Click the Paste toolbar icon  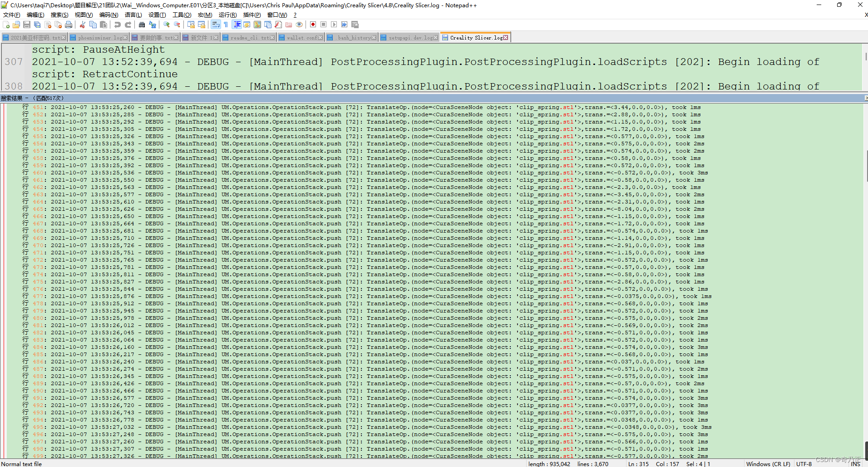[104, 25]
